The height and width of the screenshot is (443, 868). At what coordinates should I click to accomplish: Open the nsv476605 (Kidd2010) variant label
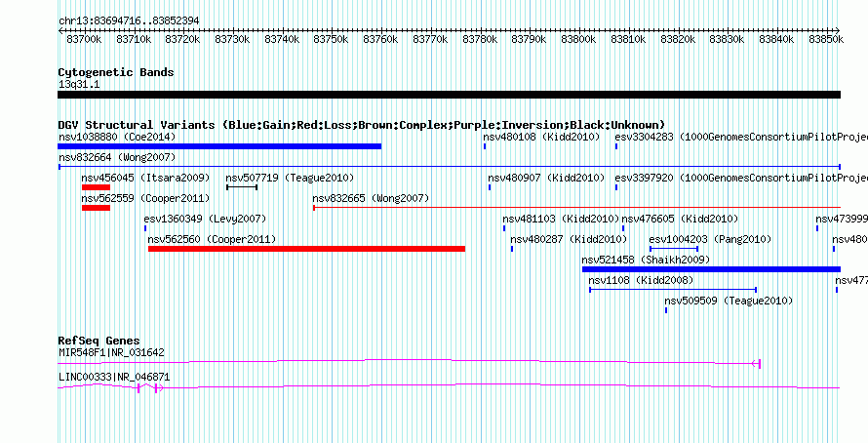click(680, 219)
